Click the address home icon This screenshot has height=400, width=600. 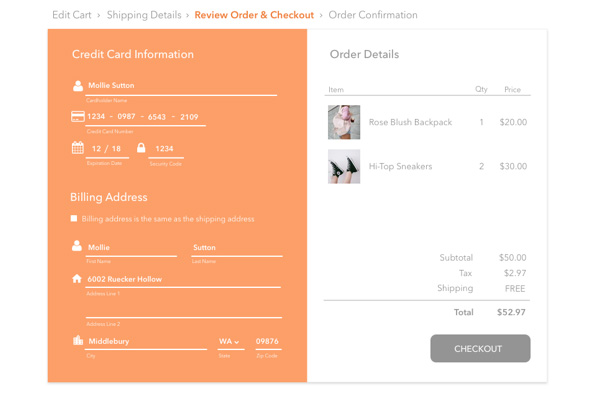tap(77, 279)
